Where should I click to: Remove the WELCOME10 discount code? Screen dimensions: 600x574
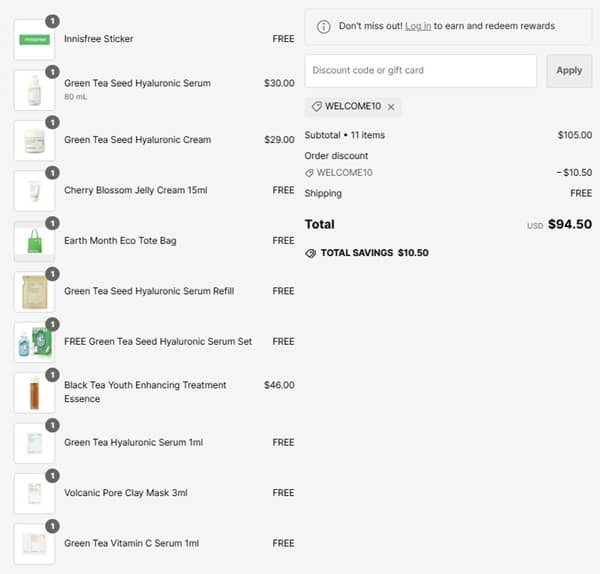pos(391,107)
